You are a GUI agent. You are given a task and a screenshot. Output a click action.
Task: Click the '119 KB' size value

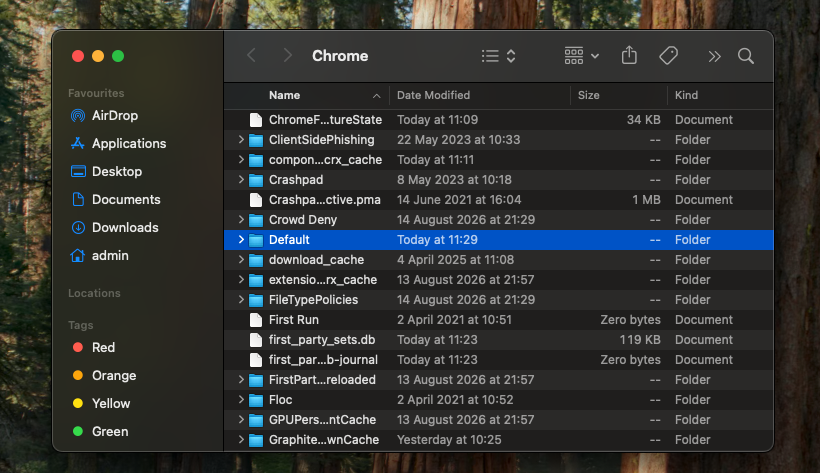640,340
